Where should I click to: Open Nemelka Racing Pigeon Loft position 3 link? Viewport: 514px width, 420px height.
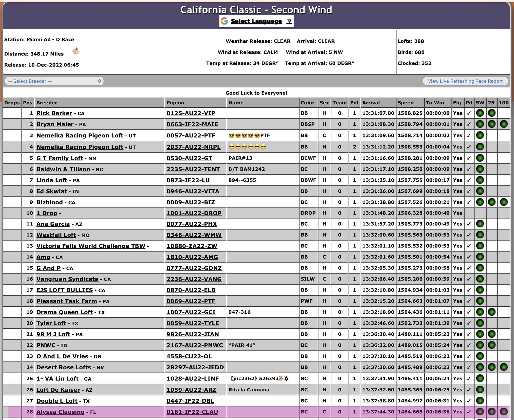pos(80,135)
